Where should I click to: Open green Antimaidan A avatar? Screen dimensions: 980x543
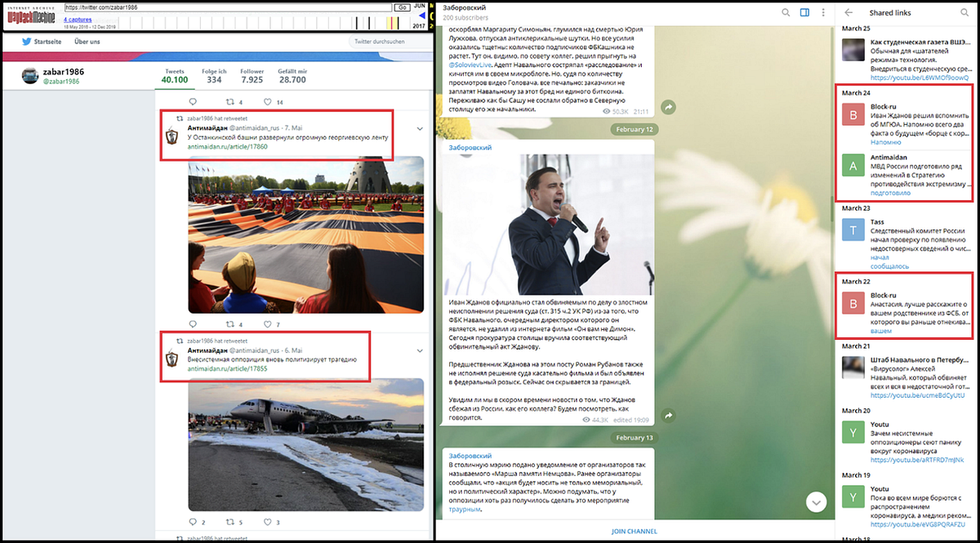point(853,167)
